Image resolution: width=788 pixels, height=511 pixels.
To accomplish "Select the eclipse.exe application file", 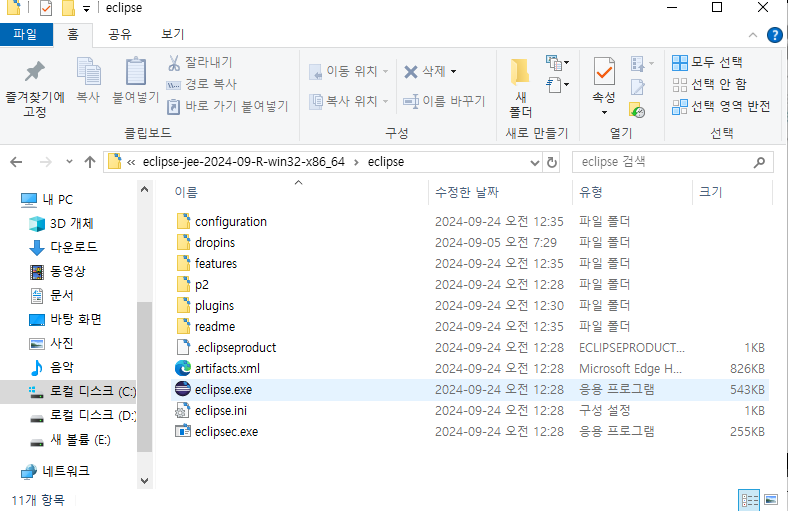I will pos(469,389).
